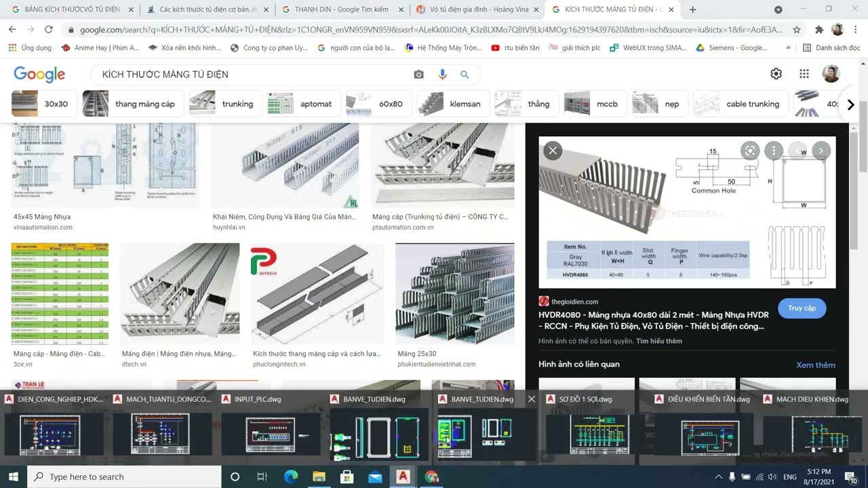Viewport: 868px width, 488px height.
Task: Filter results by the mccb chip
Action: pos(595,104)
